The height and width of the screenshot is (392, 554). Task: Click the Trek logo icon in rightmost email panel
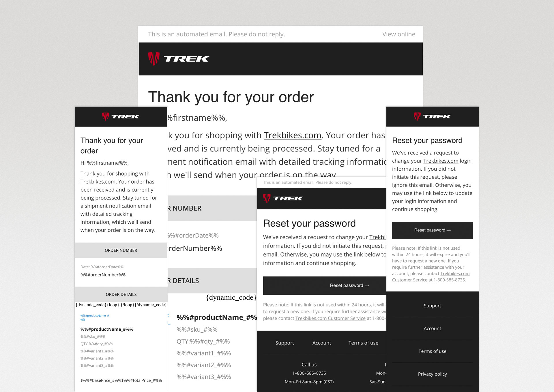tap(419, 118)
